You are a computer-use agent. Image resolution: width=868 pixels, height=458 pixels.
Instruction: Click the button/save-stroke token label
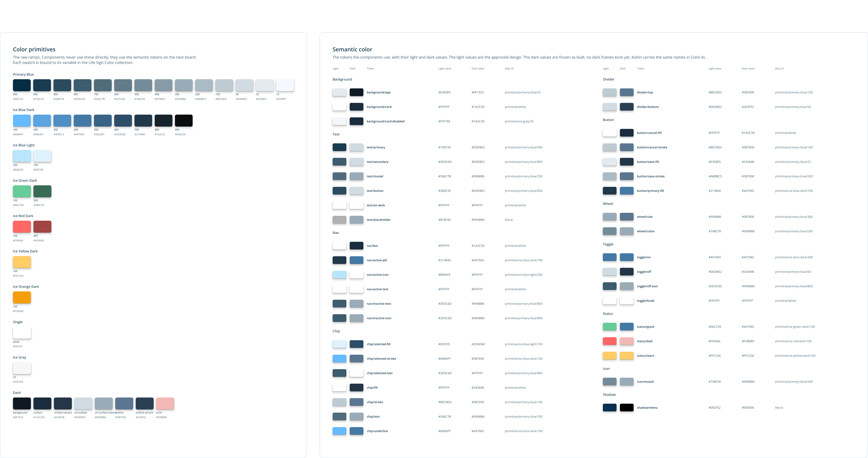click(x=651, y=176)
